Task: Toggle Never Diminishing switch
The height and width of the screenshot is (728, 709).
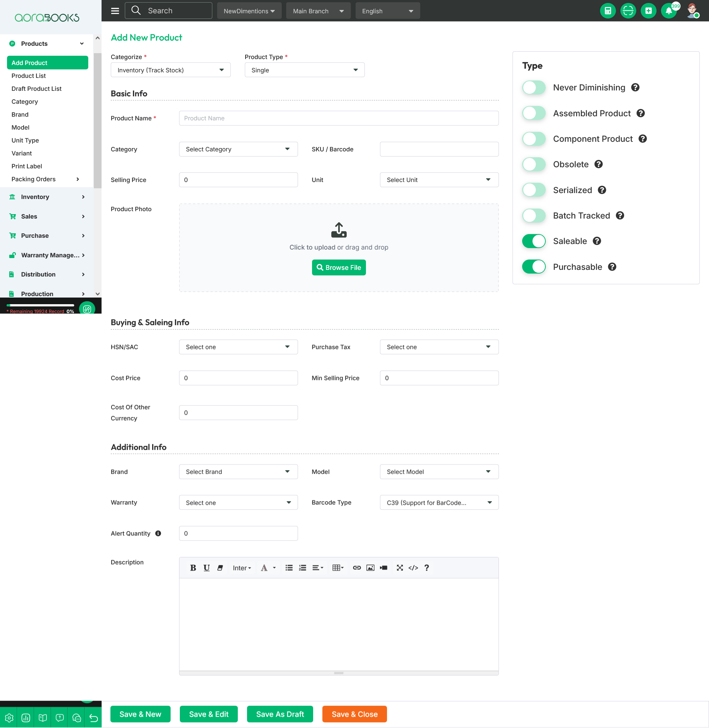Action: tap(534, 87)
